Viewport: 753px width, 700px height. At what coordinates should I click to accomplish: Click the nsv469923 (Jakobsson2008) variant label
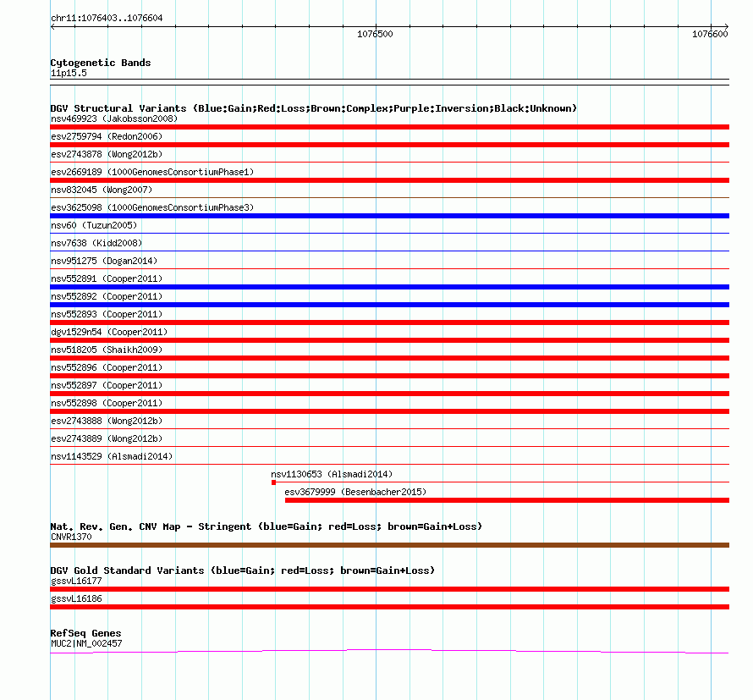pos(114,119)
